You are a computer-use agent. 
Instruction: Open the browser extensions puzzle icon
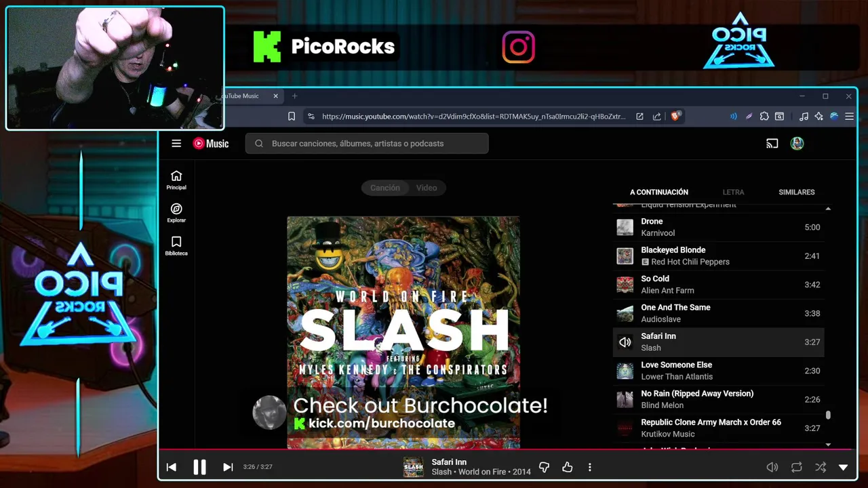[764, 117]
